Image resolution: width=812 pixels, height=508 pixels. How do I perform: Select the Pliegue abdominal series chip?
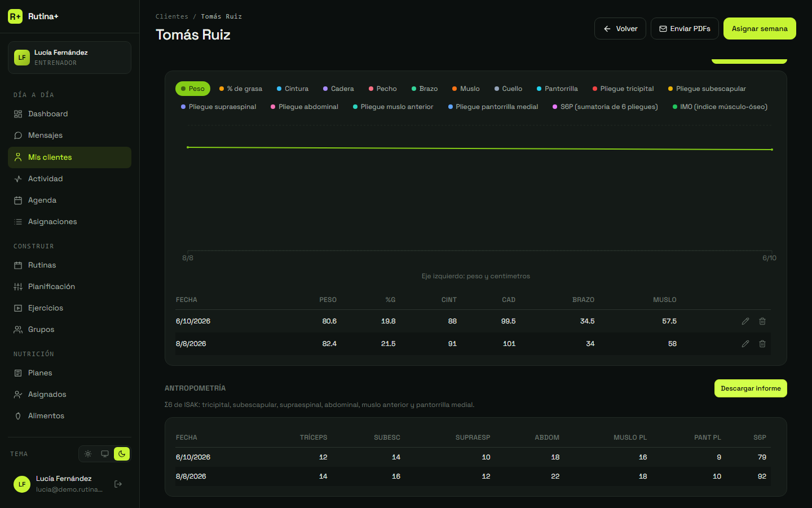(x=304, y=107)
